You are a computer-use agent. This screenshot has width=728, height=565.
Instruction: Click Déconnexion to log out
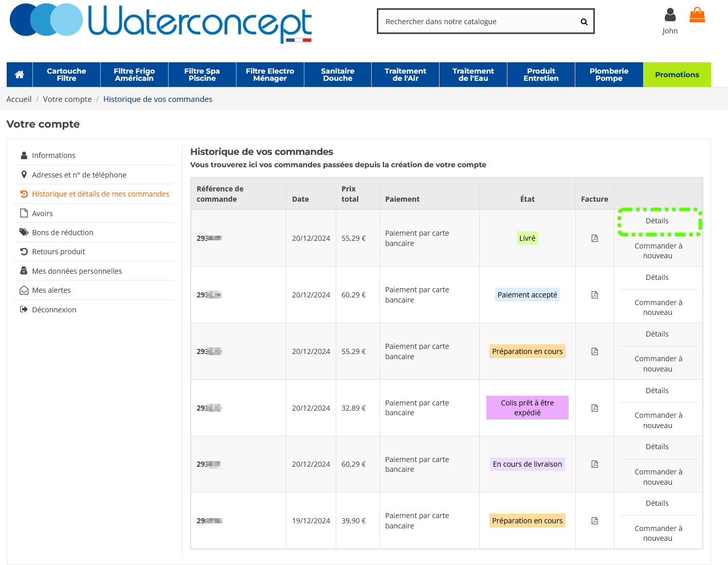[54, 310]
